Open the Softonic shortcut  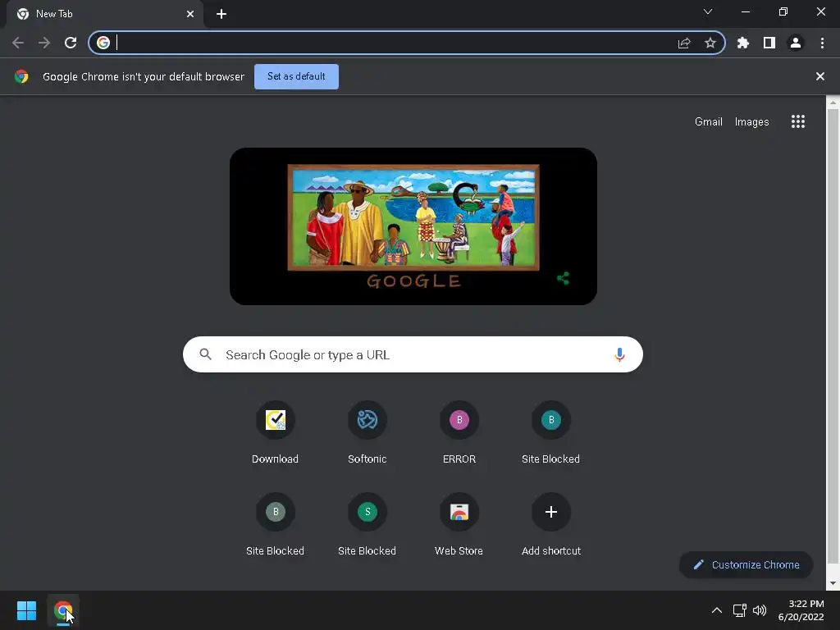pos(367,433)
